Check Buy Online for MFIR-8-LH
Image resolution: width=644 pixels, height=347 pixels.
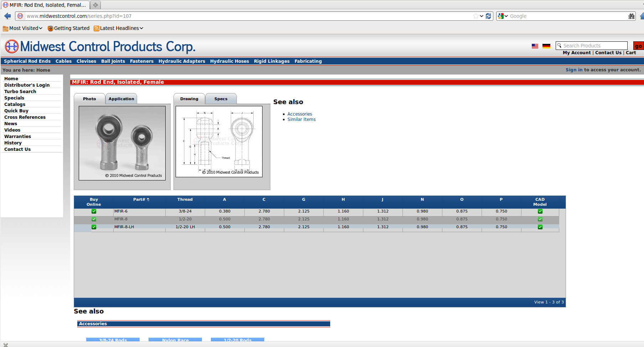pos(94,227)
